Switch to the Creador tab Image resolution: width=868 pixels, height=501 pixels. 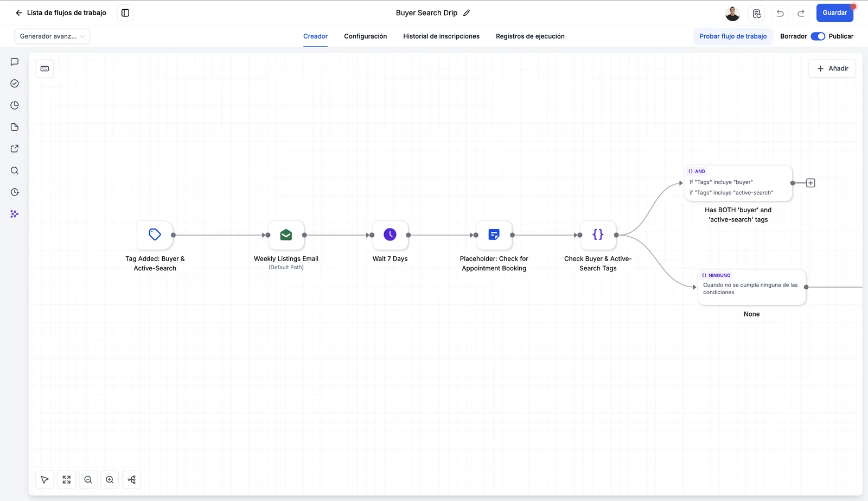315,36
